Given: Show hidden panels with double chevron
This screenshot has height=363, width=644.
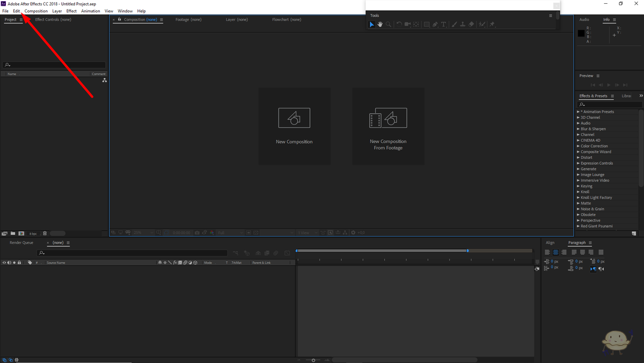Looking at the screenshot, I should tap(641, 96).
